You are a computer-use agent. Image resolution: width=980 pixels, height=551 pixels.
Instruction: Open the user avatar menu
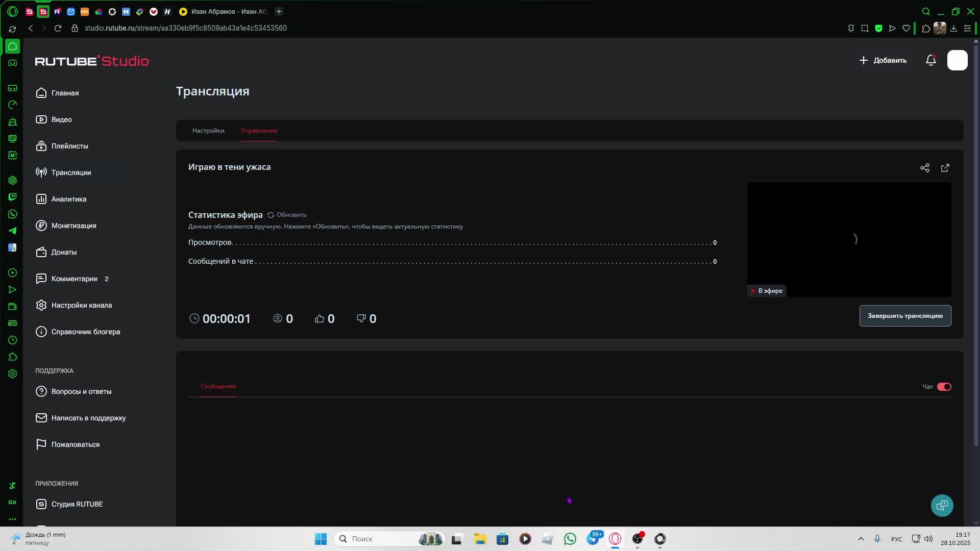click(x=957, y=60)
